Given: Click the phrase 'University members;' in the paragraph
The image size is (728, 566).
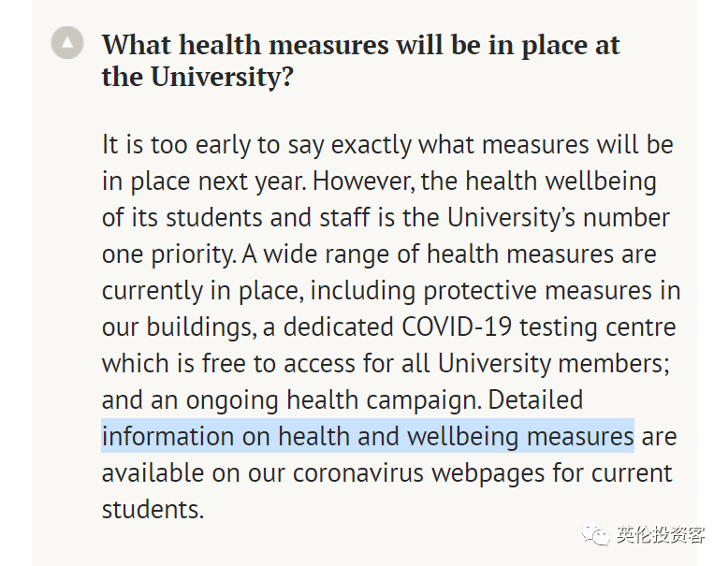Looking at the screenshot, I should tap(553, 364).
